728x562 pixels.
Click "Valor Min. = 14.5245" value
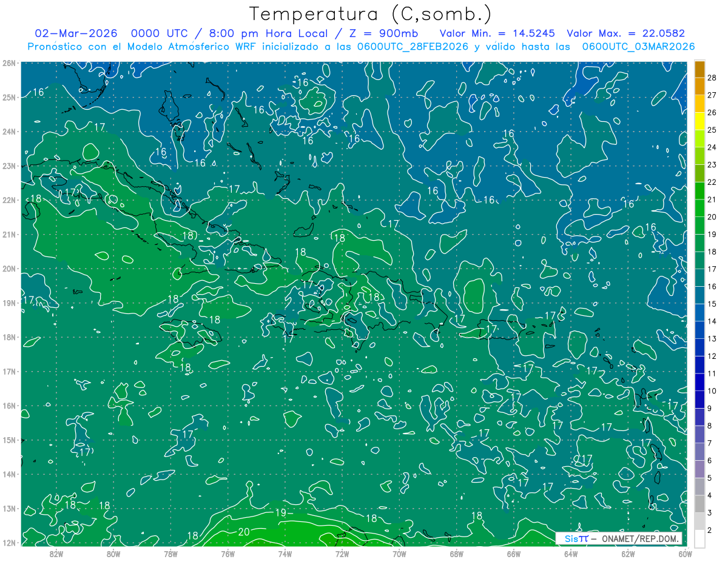point(496,33)
